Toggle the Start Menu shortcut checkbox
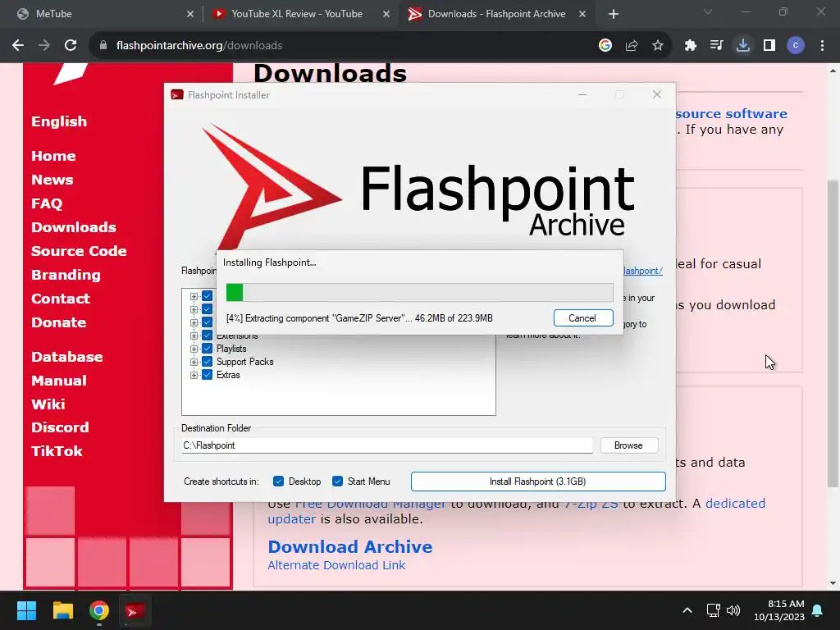 click(337, 482)
